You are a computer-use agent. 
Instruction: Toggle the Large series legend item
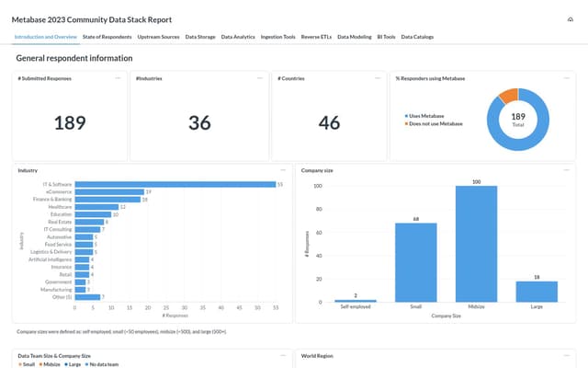click(x=73, y=364)
